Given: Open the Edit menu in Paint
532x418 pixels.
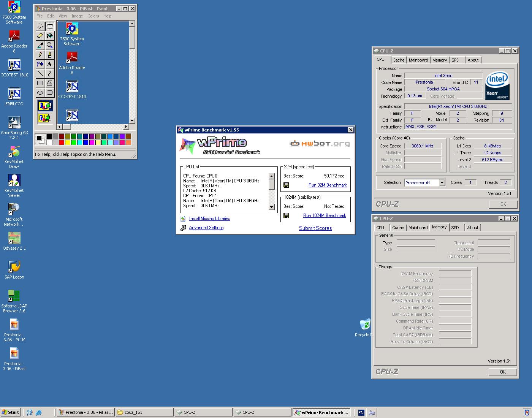Looking at the screenshot, I should coord(51,16).
